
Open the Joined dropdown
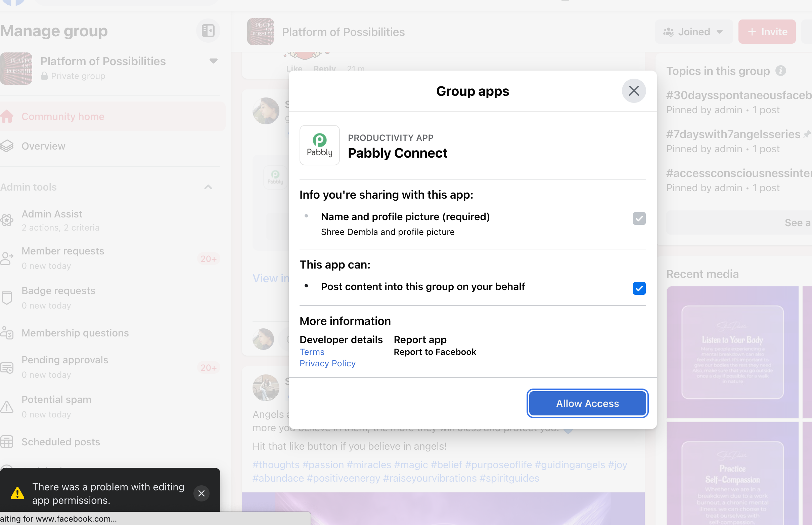(x=693, y=32)
